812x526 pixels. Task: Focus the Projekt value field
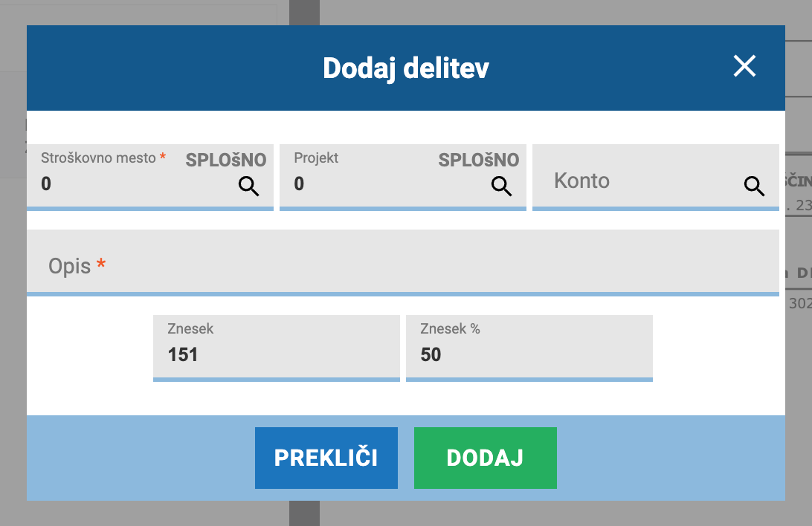coord(387,184)
